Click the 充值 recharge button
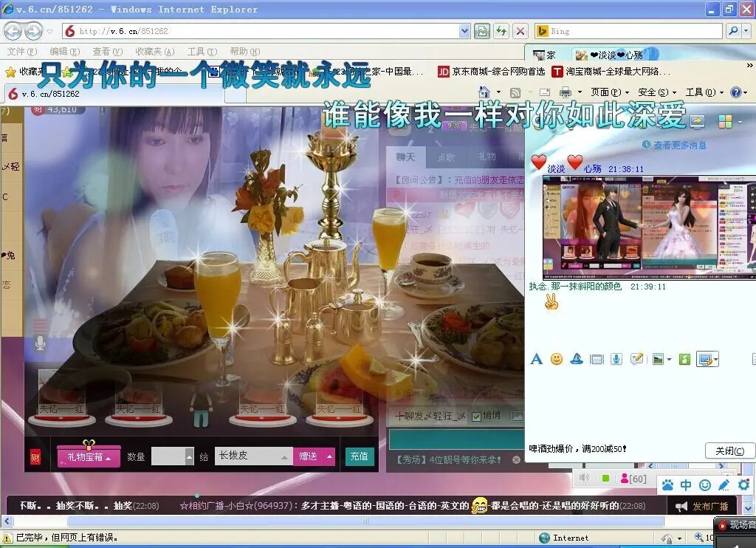Viewport: 756px width, 548px height. (x=360, y=456)
